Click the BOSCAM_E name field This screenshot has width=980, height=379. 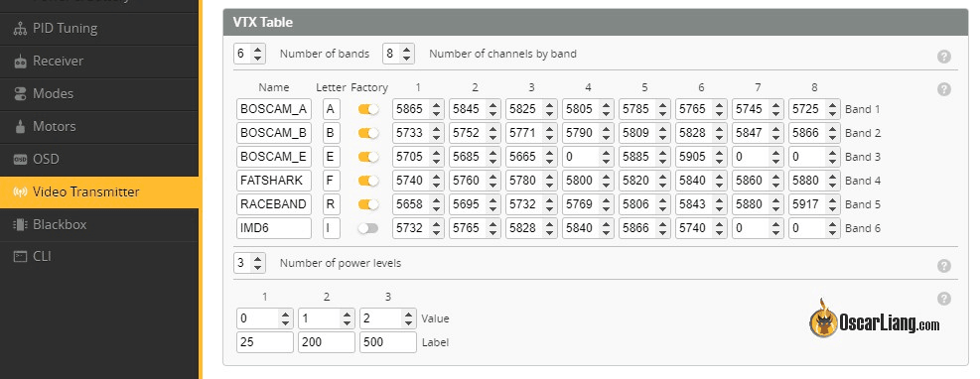tap(274, 157)
